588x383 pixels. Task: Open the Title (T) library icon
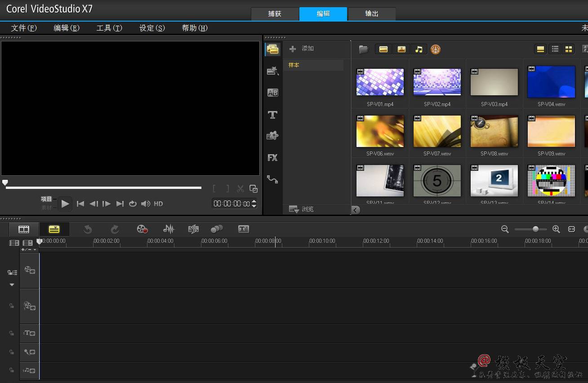(x=272, y=115)
